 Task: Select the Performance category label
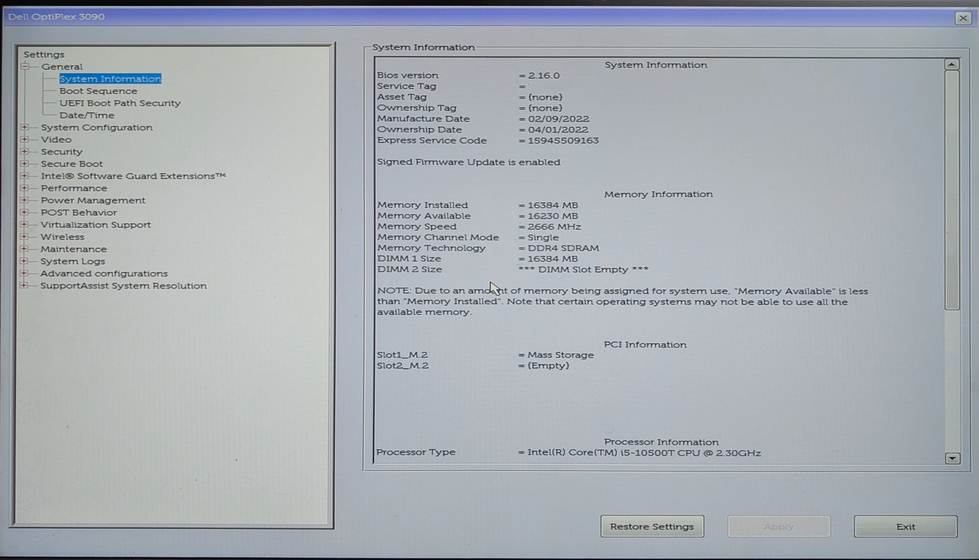(74, 188)
